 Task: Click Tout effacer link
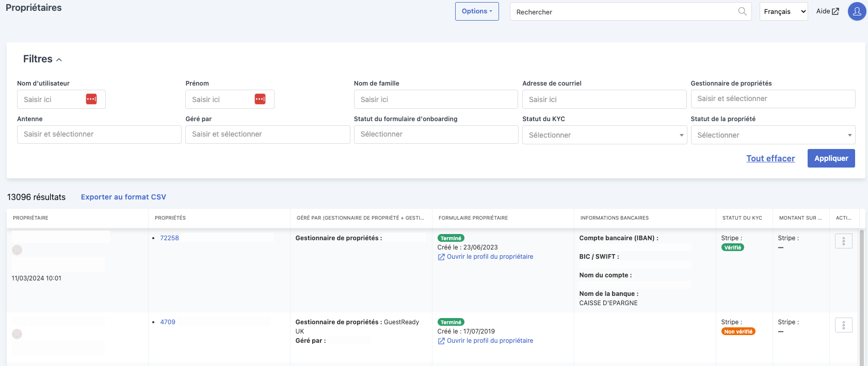[770, 158]
